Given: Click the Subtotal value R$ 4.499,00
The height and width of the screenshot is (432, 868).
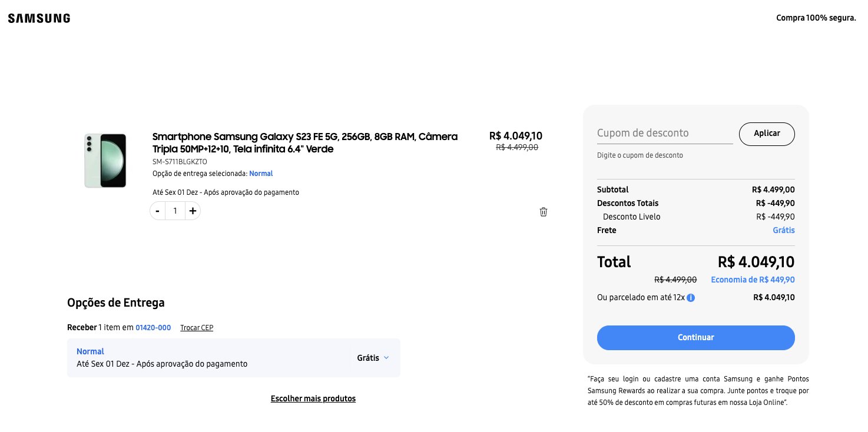Looking at the screenshot, I should pyautogui.click(x=773, y=190).
